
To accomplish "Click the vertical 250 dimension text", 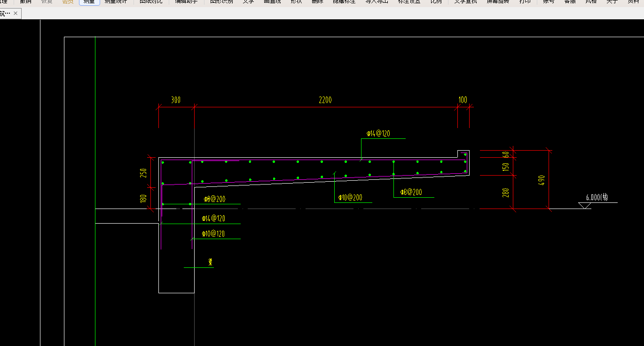I will [144, 173].
